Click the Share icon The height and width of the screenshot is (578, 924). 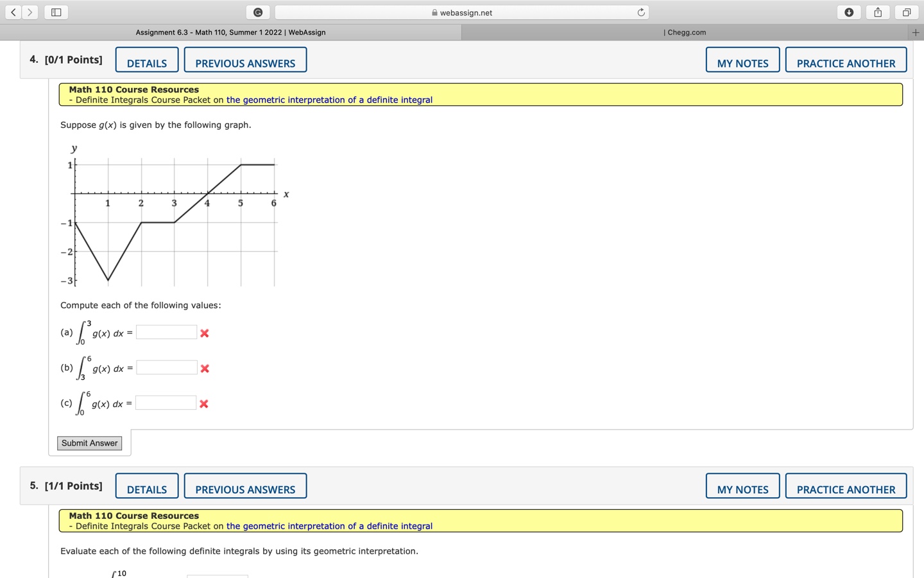[877, 12]
